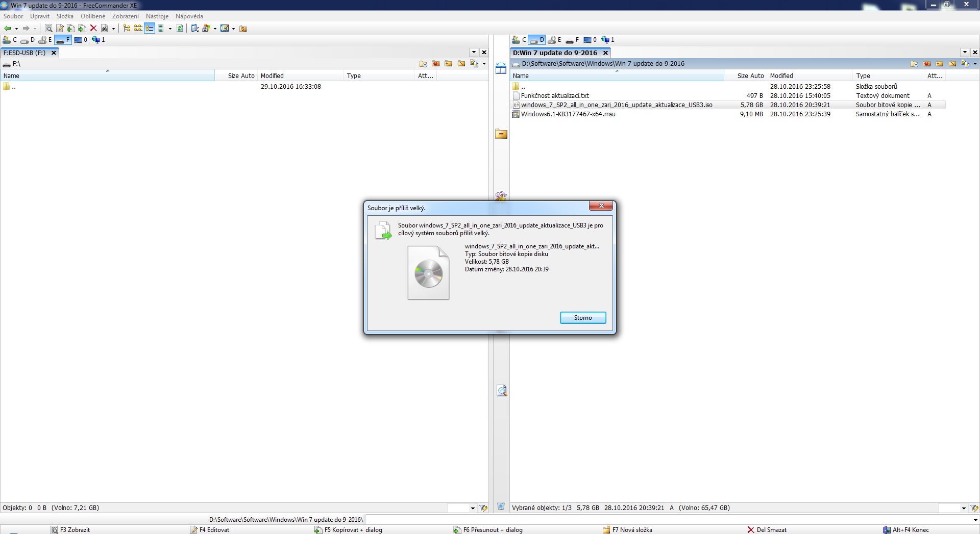This screenshot has height=534, width=980.
Task: Open right panel tab list dropdown
Action: (965, 52)
